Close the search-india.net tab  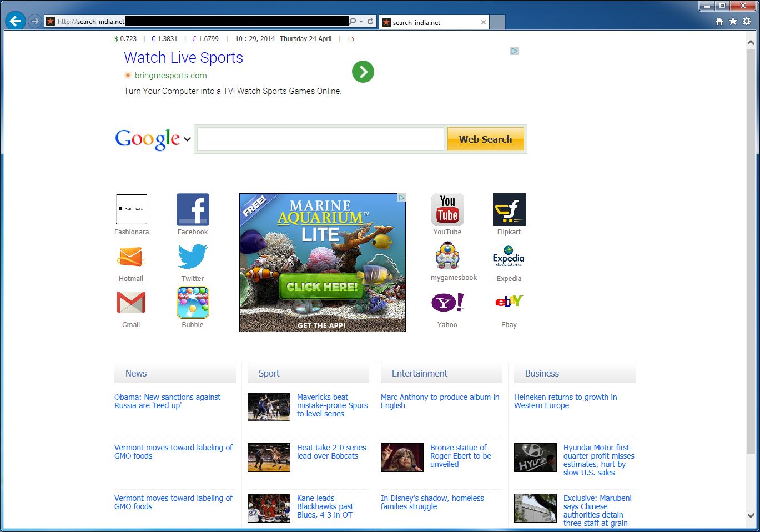484,22
